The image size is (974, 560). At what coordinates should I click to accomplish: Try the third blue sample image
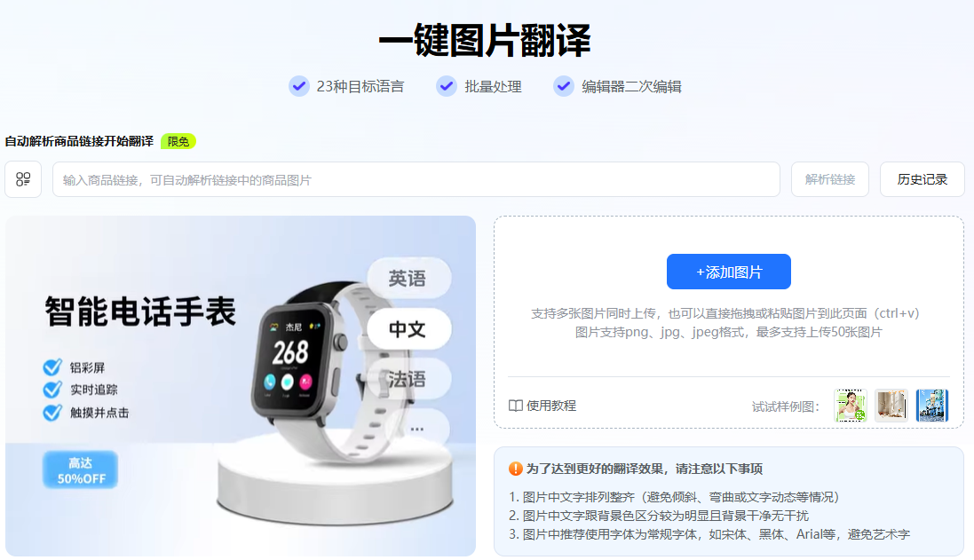[x=932, y=406]
